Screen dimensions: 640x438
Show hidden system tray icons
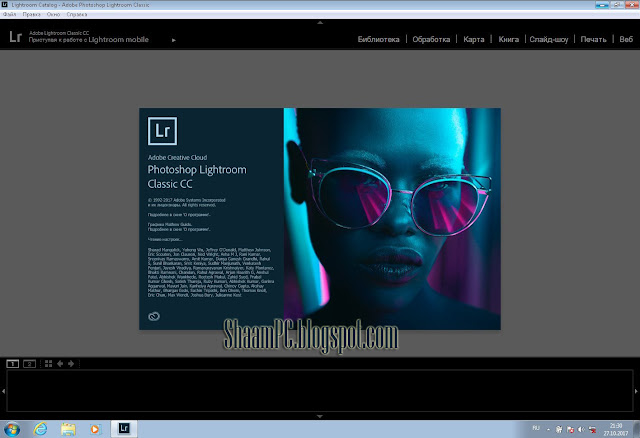point(548,429)
